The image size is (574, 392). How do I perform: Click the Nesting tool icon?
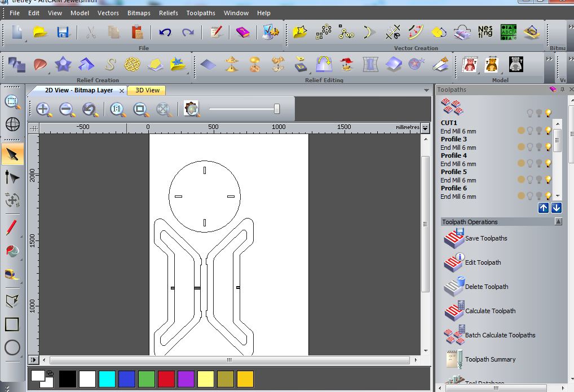click(x=484, y=32)
